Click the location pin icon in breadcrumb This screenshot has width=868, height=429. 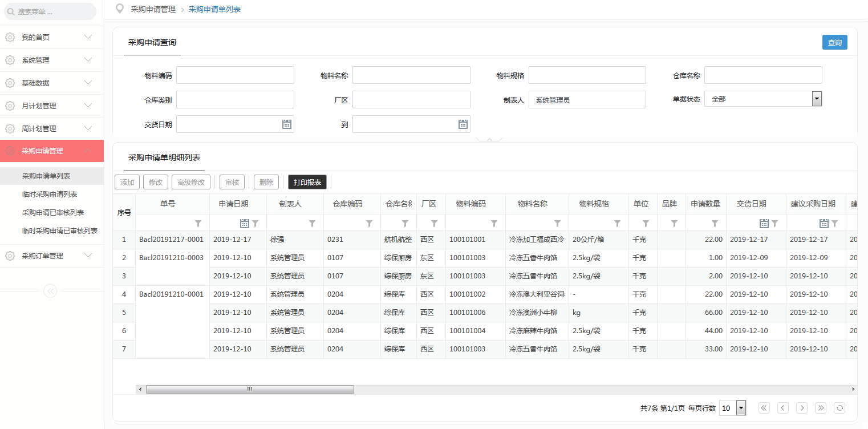click(119, 9)
